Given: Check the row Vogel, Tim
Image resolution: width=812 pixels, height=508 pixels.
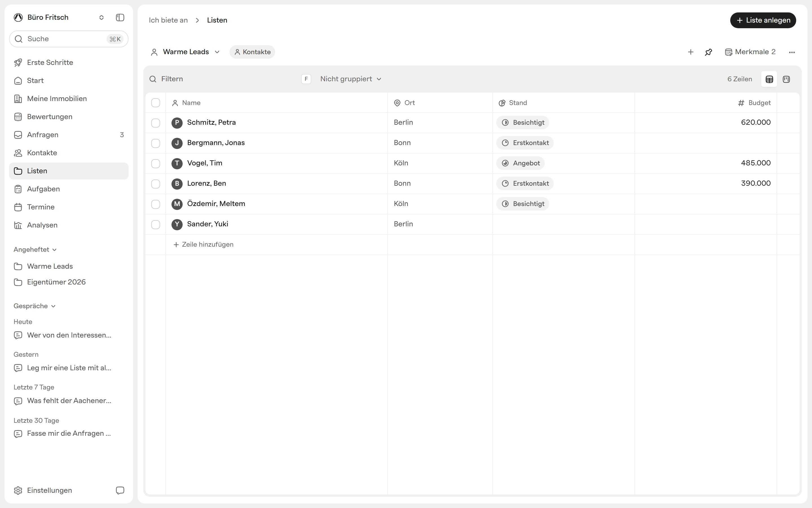Looking at the screenshot, I should (155, 164).
